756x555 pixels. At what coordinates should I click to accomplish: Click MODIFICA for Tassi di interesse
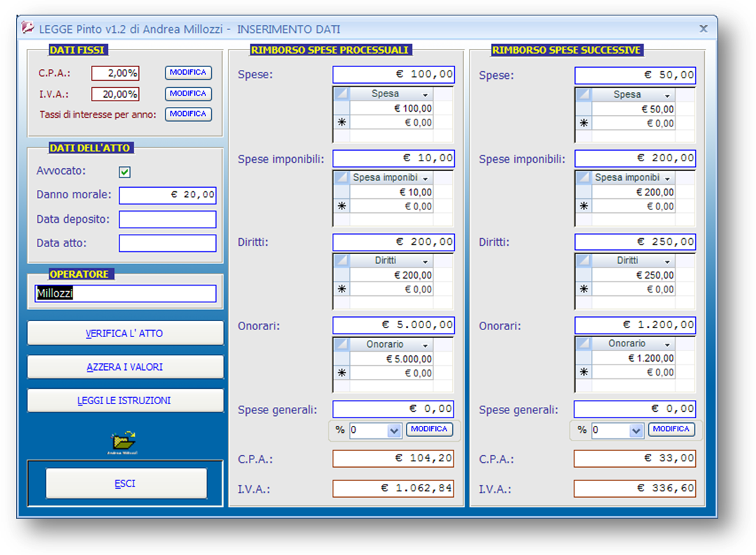coord(188,114)
